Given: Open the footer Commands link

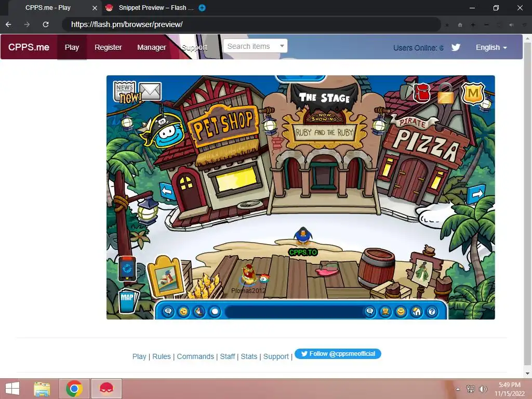Looking at the screenshot, I should pyautogui.click(x=195, y=356).
